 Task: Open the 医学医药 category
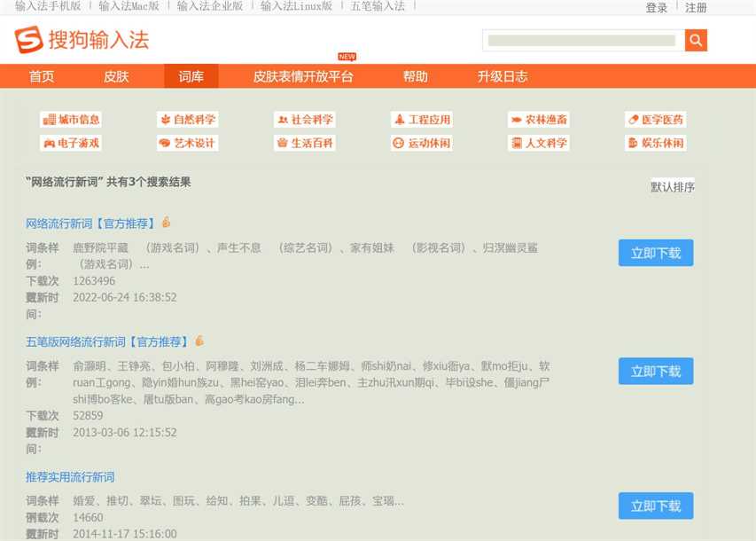[x=656, y=120]
